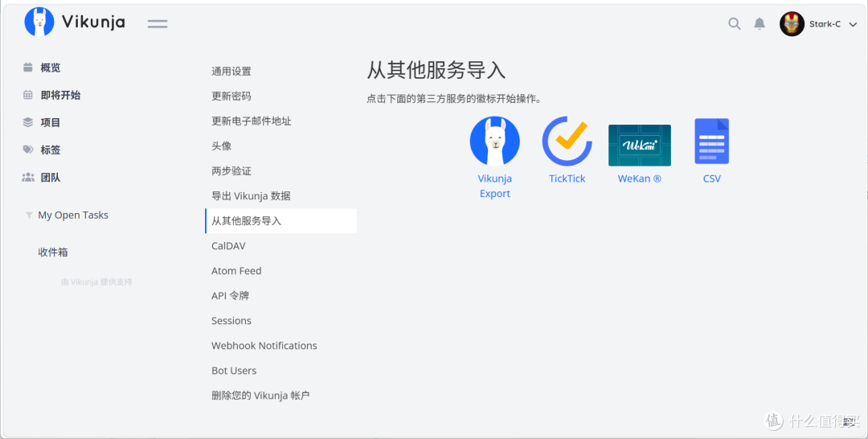
Task: Open 更新电子邮件地址 section
Action: (280, 121)
